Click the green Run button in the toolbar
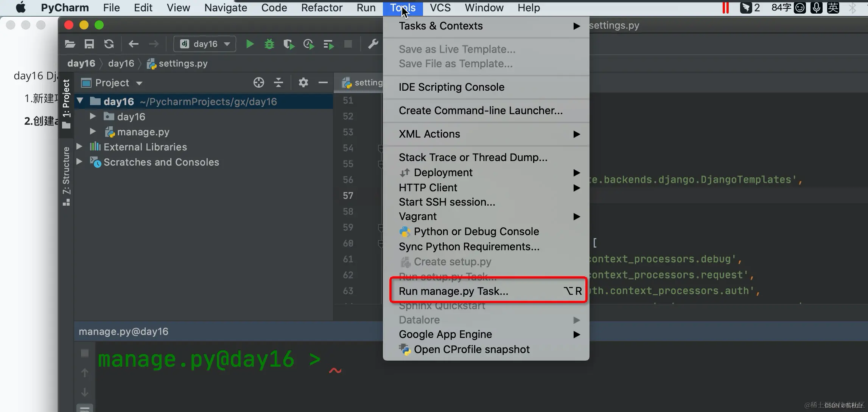This screenshot has width=868, height=412. tap(250, 44)
